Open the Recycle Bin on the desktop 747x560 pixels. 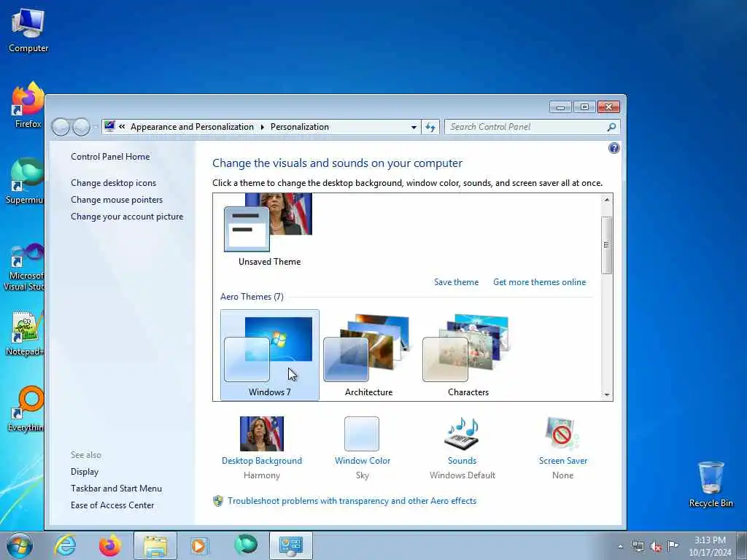coord(711,484)
